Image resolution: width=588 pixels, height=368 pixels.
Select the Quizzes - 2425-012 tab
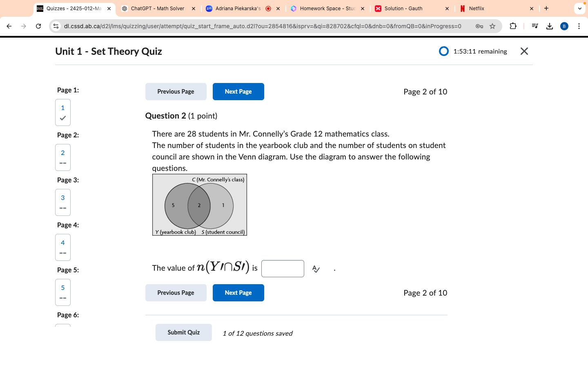coord(73,9)
